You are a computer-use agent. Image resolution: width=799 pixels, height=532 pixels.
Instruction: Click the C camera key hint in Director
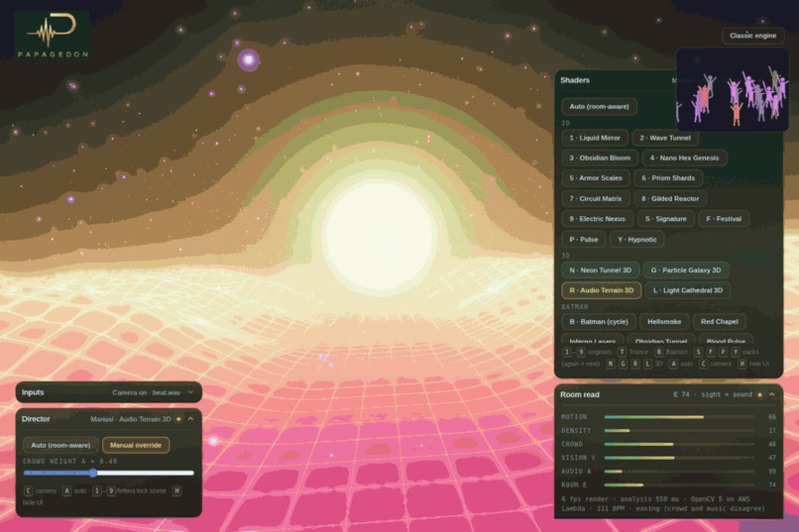coord(28,491)
